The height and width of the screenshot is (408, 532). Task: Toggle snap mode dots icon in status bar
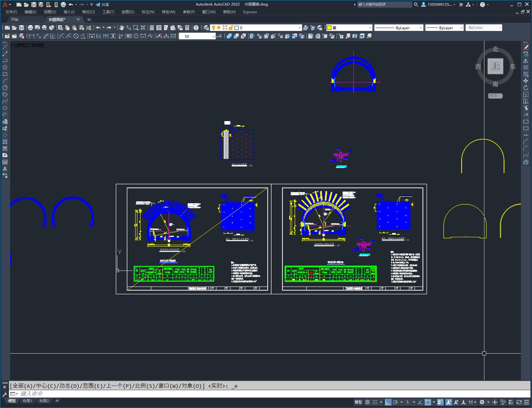click(375, 402)
